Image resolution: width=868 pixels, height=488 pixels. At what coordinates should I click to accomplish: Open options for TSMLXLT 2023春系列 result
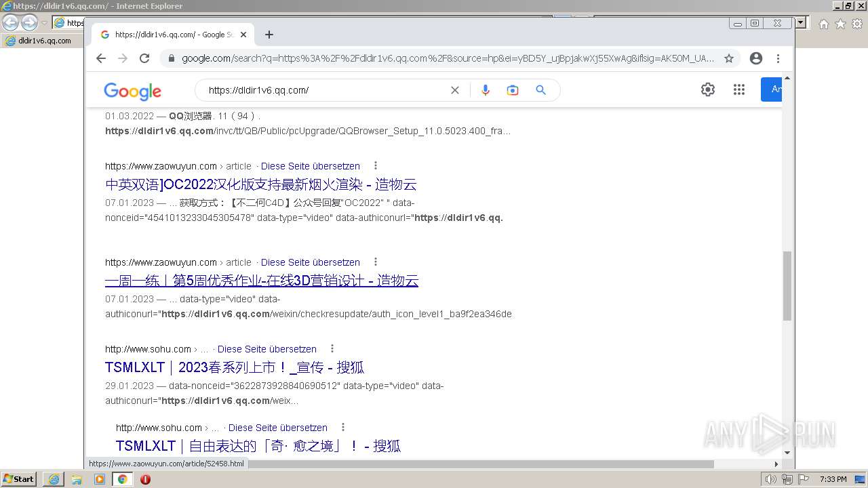332,349
